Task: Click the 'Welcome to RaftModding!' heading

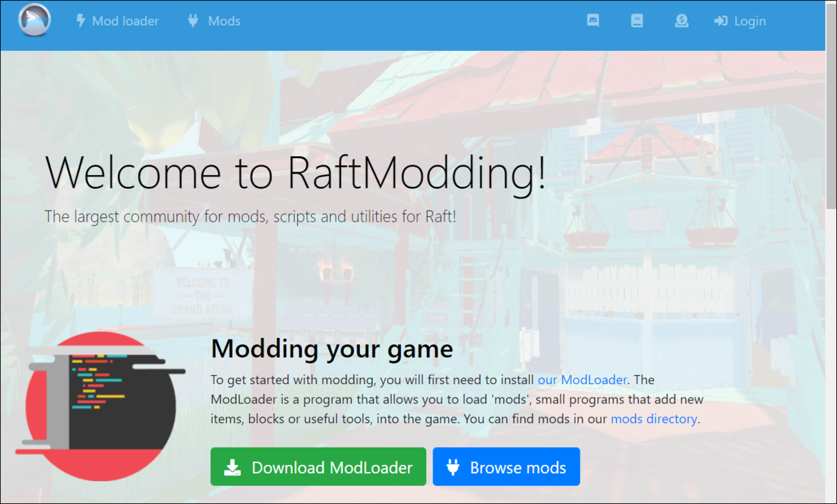Action: coord(296,173)
